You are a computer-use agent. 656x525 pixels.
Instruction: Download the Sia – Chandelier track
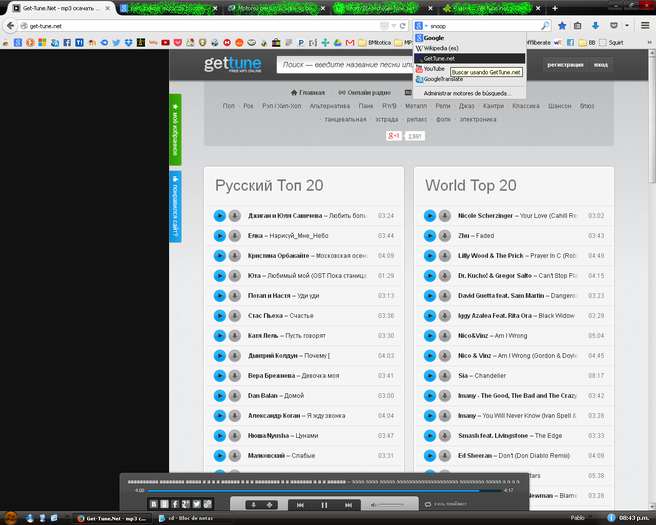444,376
